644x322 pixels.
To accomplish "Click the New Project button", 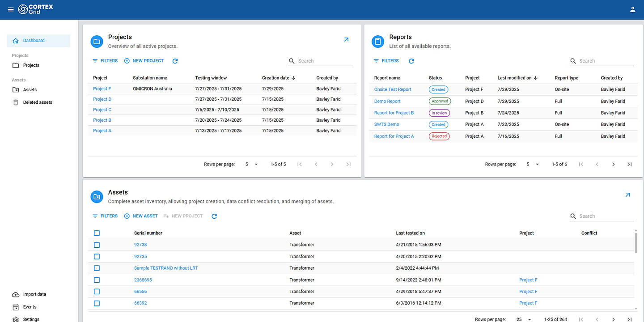I will pyautogui.click(x=144, y=61).
